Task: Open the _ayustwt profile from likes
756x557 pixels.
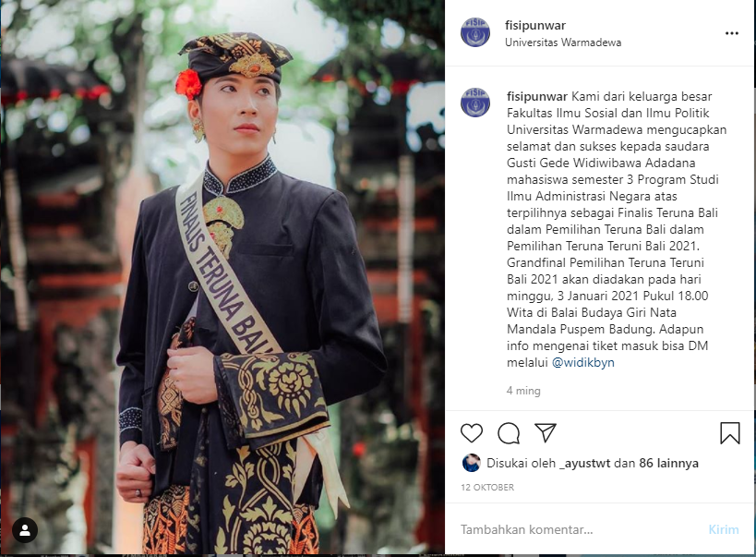Action: [x=584, y=464]
